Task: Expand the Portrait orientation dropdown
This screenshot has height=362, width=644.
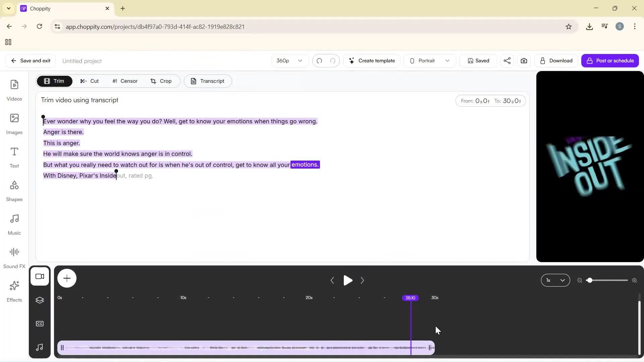Action: coord(429,61)
